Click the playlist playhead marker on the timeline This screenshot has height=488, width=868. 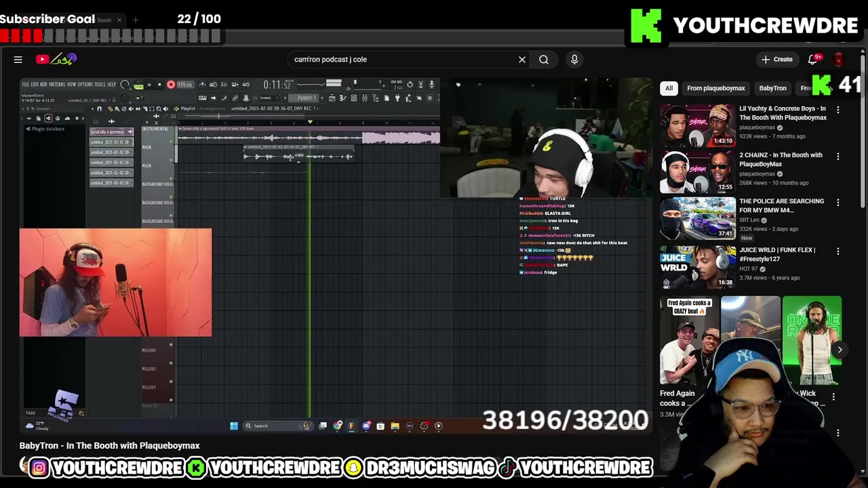pyautogui.click(x=310, y=123)
